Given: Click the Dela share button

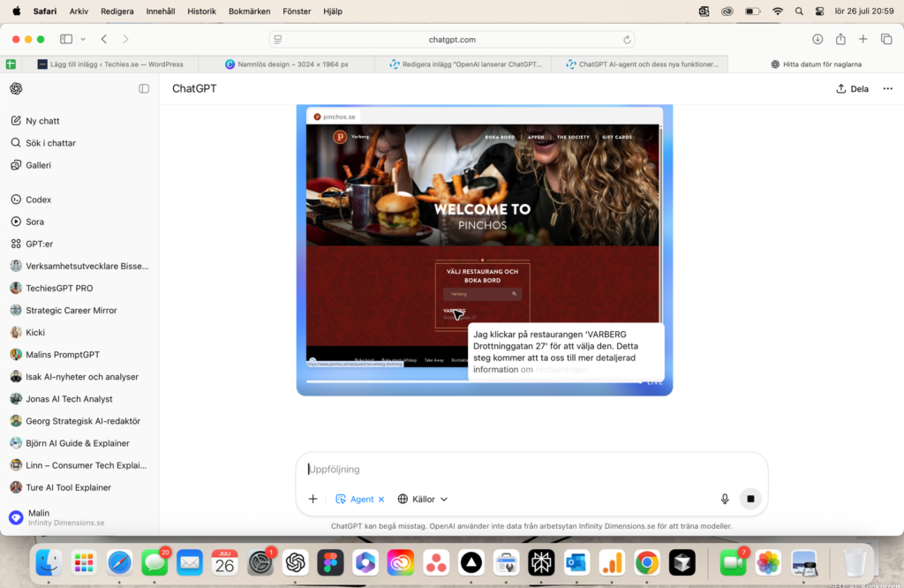Looking at the screenshot, I should coord(852,89).
